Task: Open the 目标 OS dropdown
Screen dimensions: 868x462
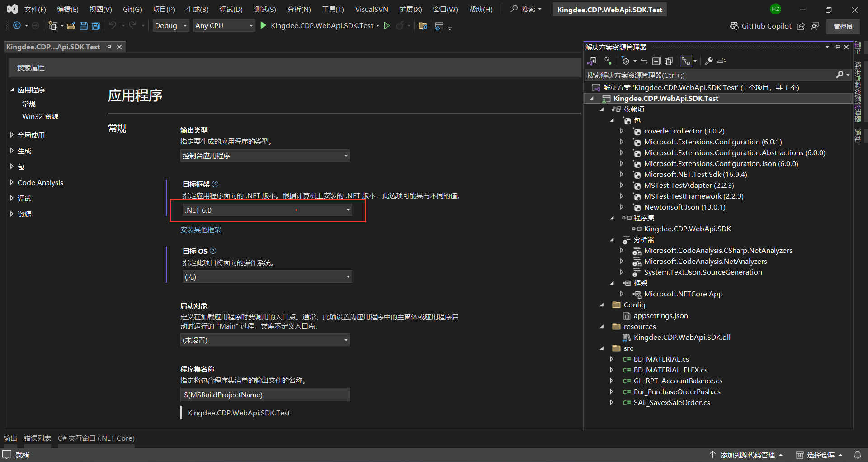Action: coord(267,276)
